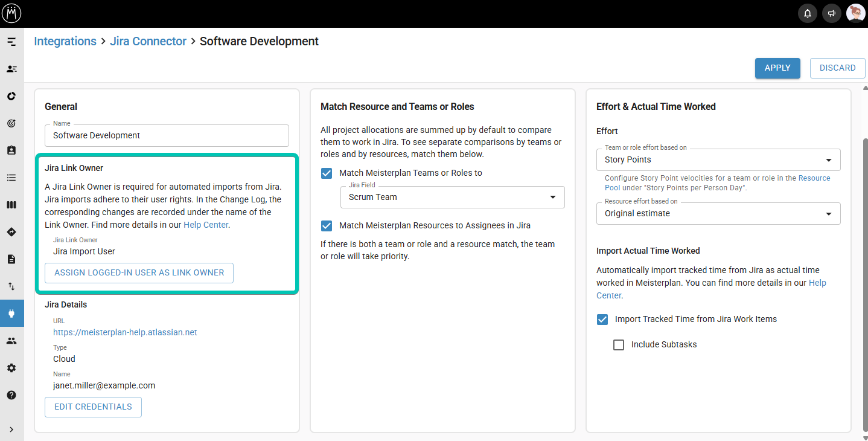Open the meisterplan-help.atlassian.net URL
The image size is (868, 441).
coord(125,332)
